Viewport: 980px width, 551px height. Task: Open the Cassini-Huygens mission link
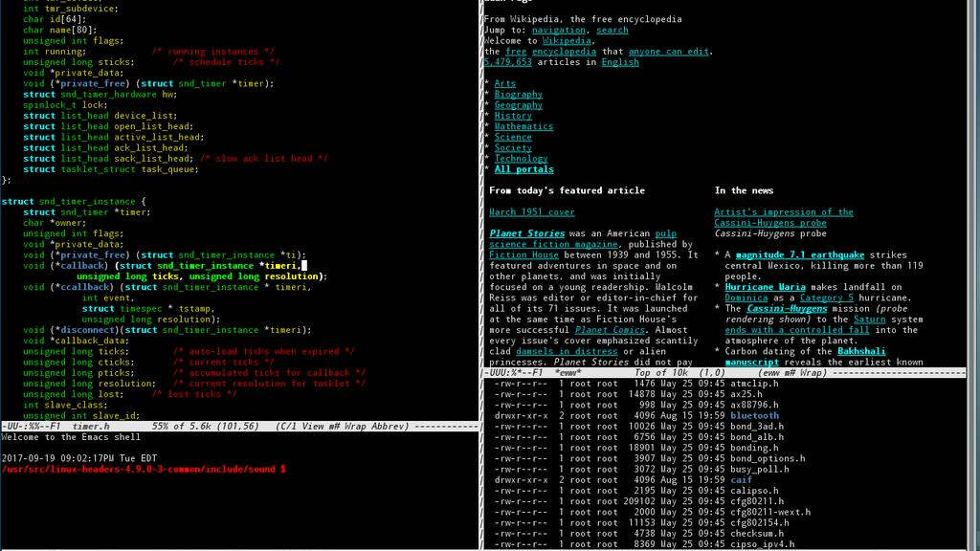tap(787, 309)
